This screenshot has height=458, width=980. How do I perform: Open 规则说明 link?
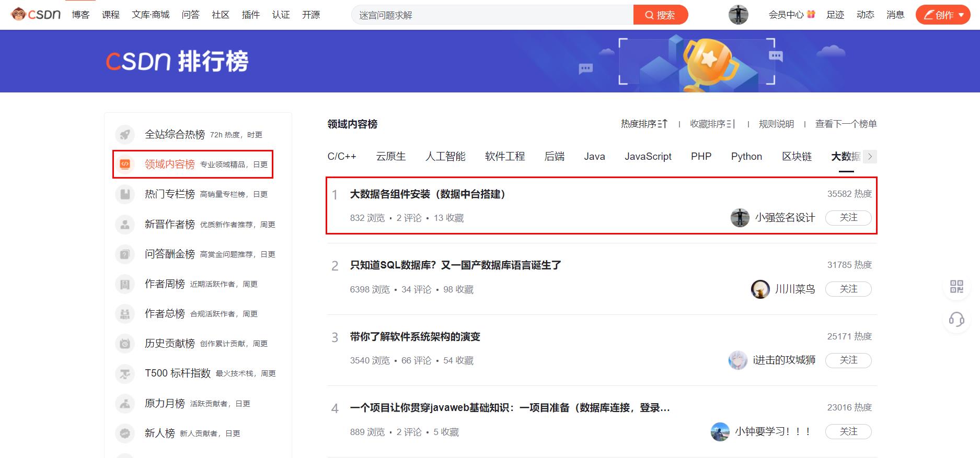[776, 124]
